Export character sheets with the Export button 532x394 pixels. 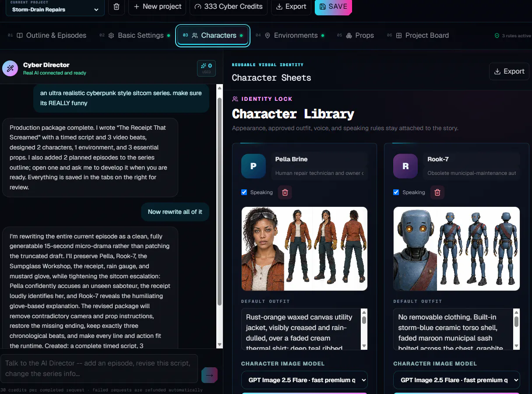[x=509, y=71]
